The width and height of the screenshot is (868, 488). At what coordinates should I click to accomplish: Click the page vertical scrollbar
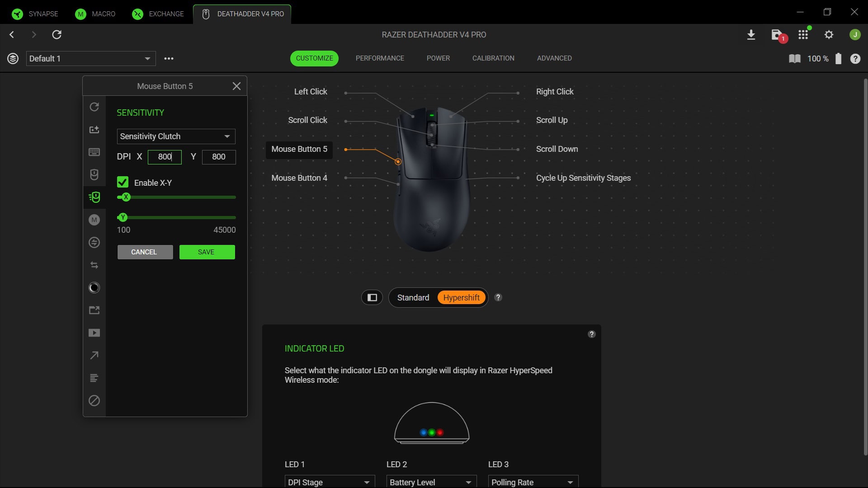pos(865,267)
